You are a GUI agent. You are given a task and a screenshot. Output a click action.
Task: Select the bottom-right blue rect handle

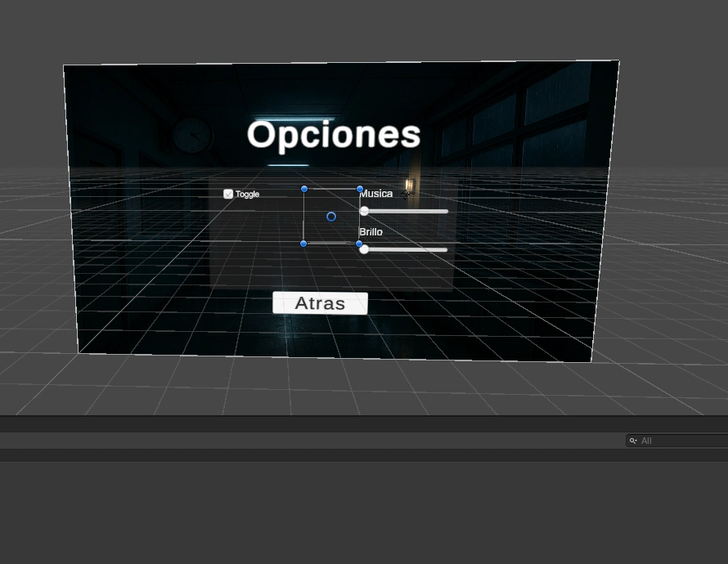359,244
